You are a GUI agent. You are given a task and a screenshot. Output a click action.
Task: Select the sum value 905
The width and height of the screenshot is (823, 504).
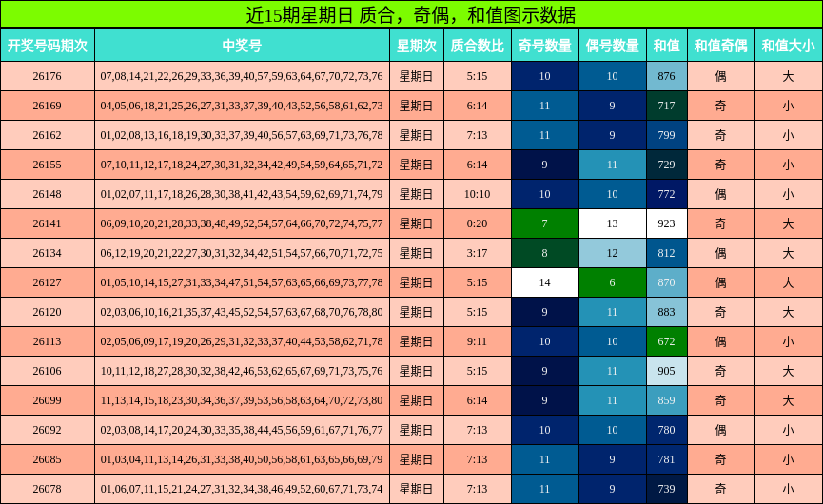[667, 371]
